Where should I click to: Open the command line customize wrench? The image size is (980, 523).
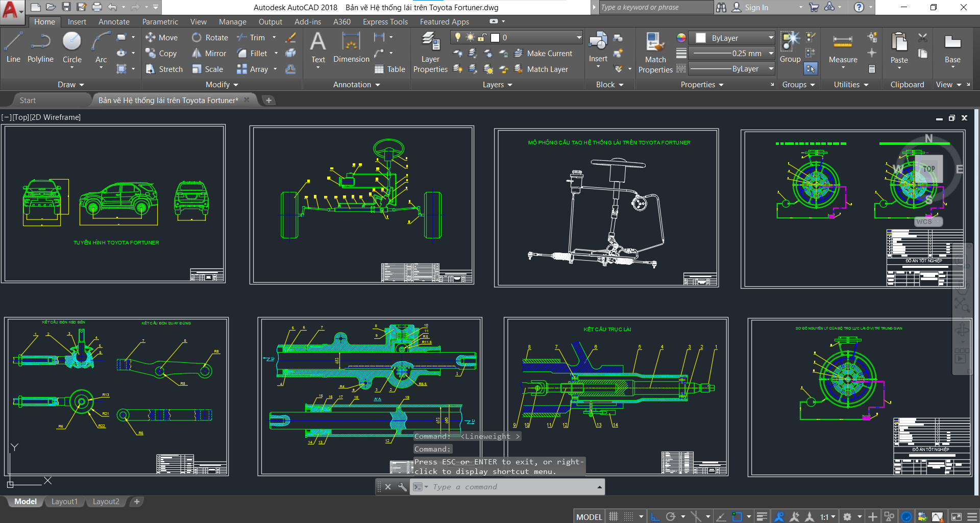point(402,487)
